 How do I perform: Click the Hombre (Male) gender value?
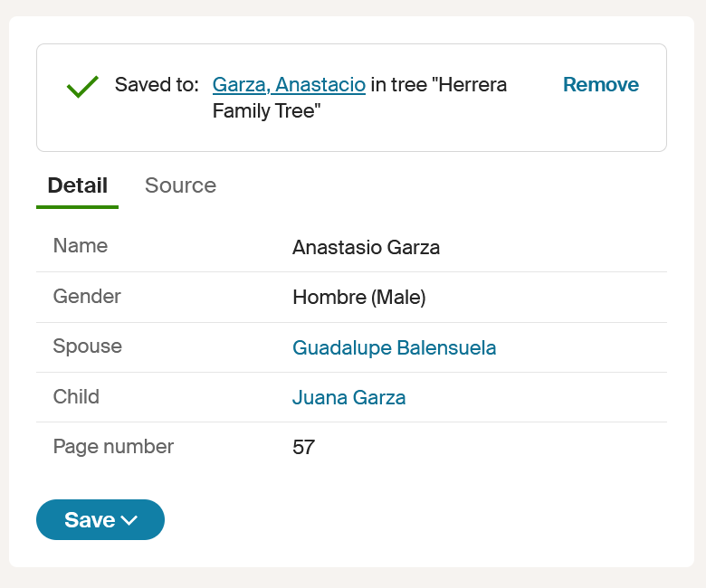[358, 298]
